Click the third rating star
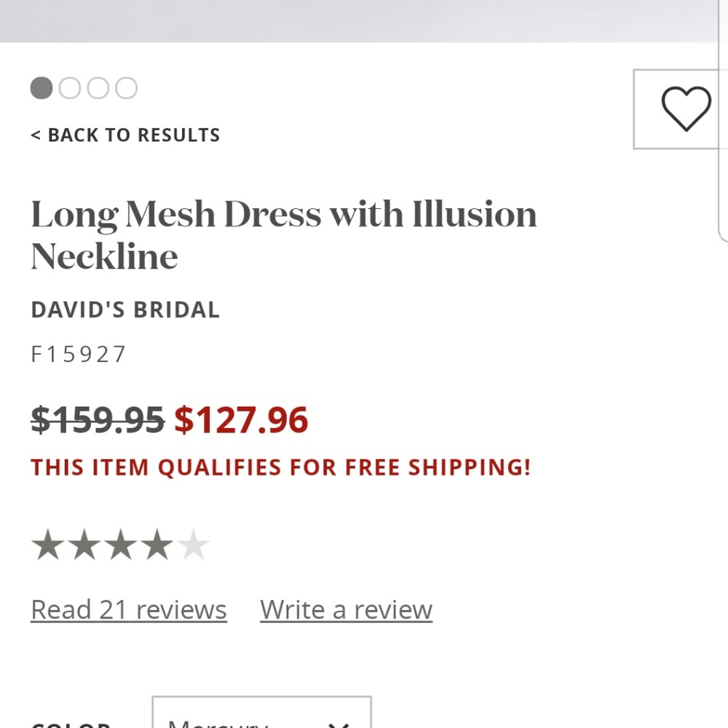The image size is (728, 728). point(121,544)
